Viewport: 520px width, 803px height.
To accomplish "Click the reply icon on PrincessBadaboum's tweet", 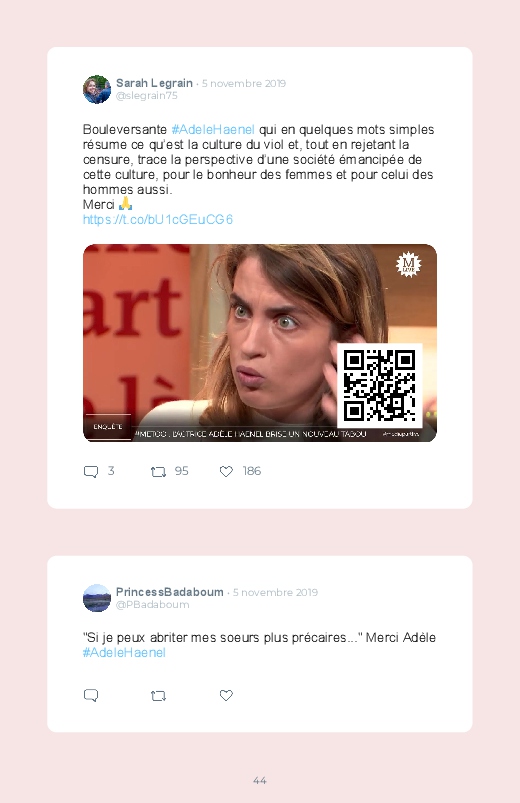I will [x=91, y=695].
